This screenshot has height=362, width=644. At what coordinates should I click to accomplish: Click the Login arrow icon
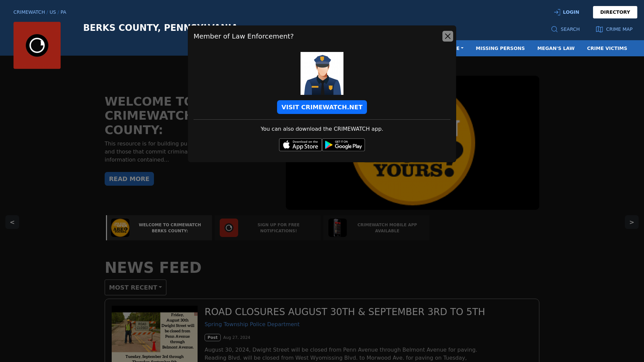[557, 12]
